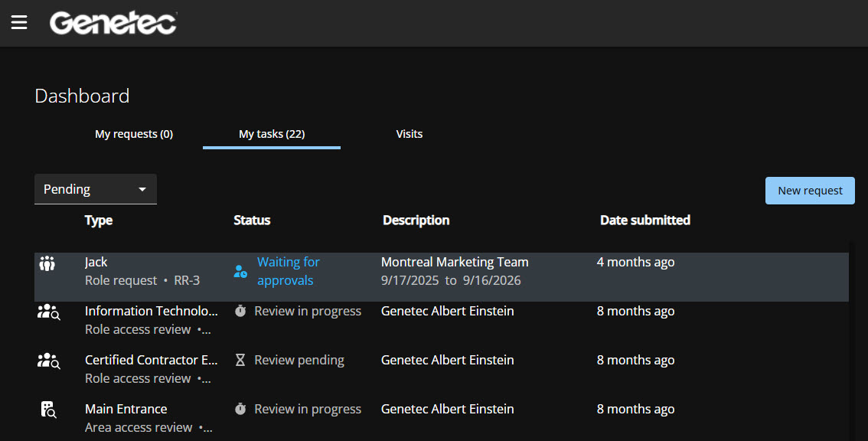The height and width of the screenshot is (441, 868).
Task: Select the RR-3 role request label
Action: coord(187,280)
